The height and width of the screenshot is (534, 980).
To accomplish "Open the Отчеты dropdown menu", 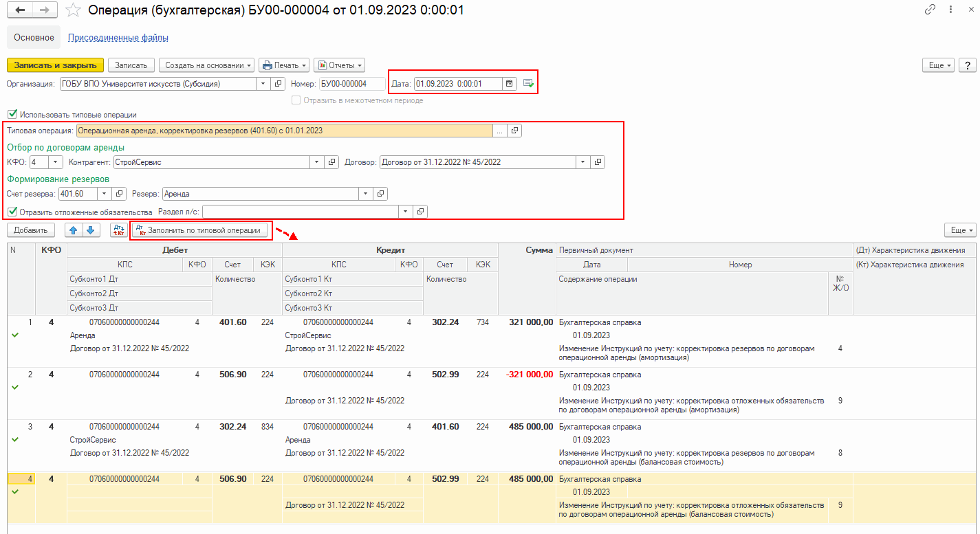I will pyautogui.click(x=339, y=65).
